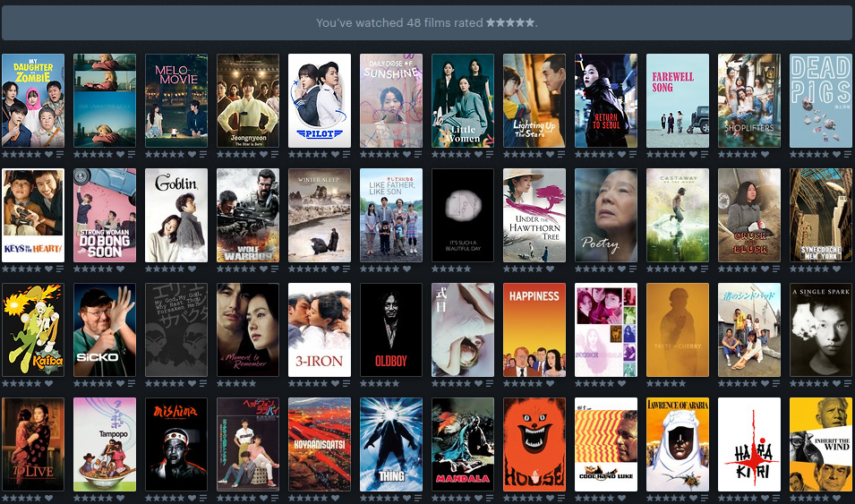Click the heart icon under Farewell Song
This screenshot has height=504, width=855.
click(694, 154)
